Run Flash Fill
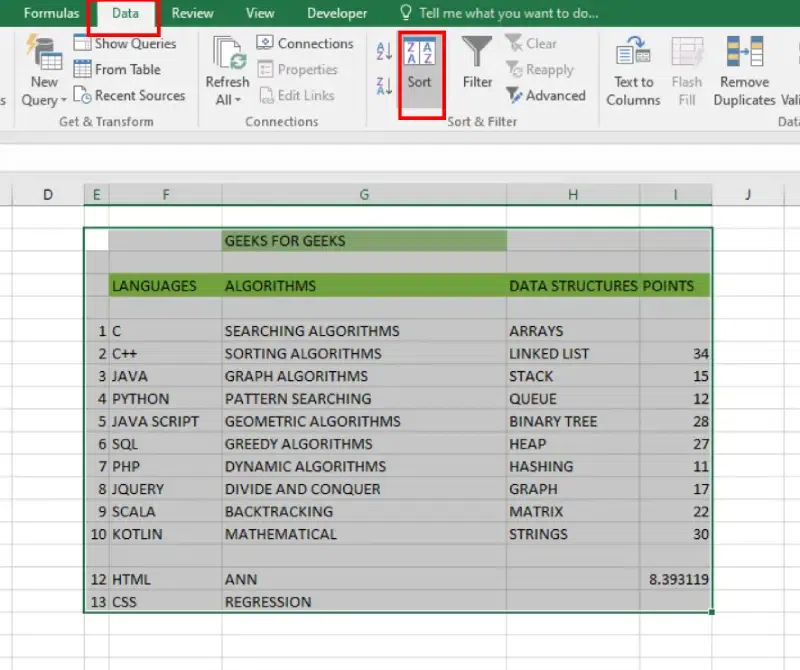Viewport: 800px width, 670px height. [687, 71]
